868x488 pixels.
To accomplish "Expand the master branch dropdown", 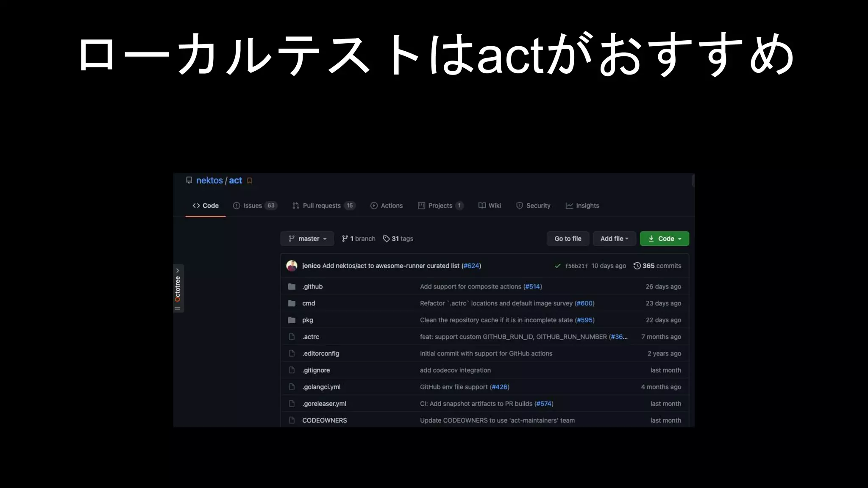I will 307,238.
